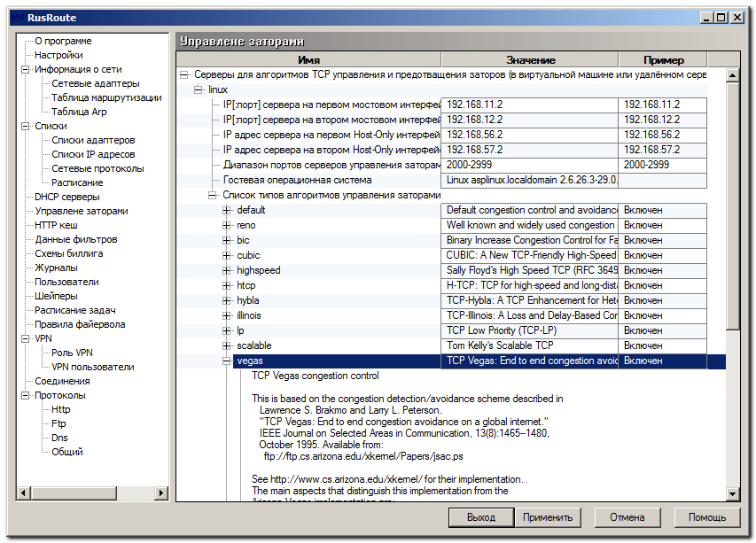Select Роль VPN tree item
The image size is (756, 543).
(x=72, y=353)
